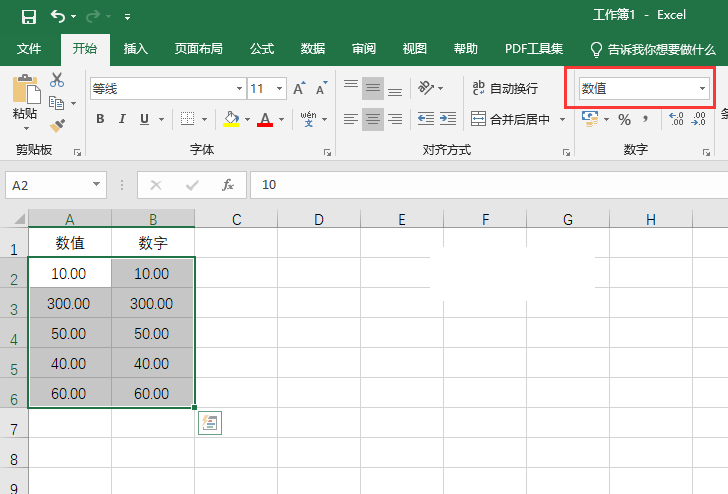Undo the last action
Screen dimensions: 728x494
pos(58,17)
